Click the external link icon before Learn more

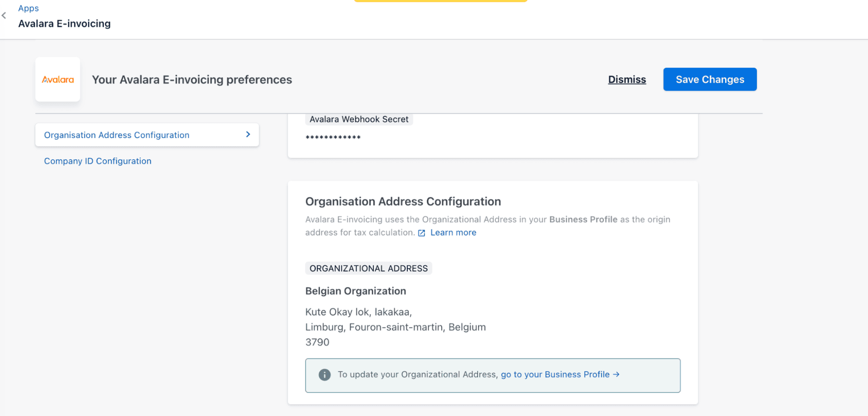click(421, 233)
